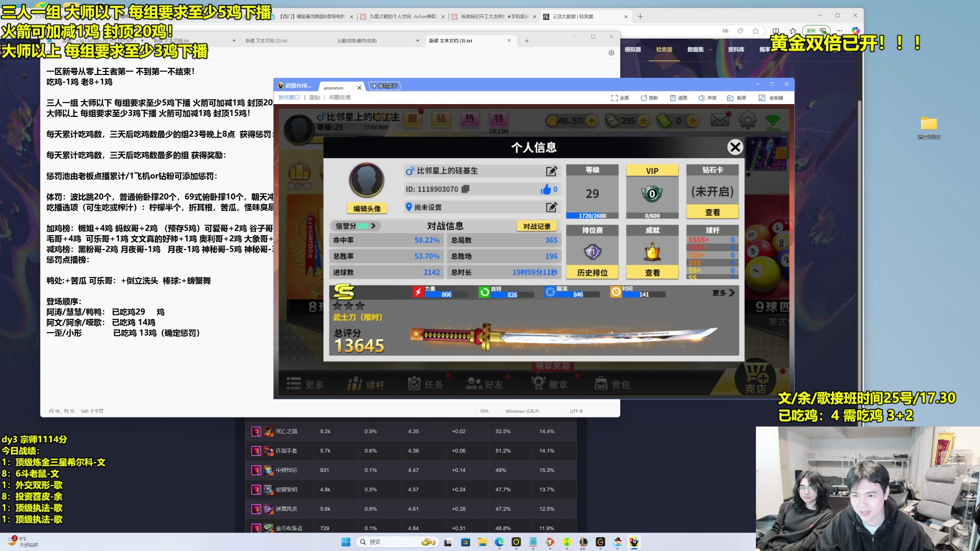Toggle 声音 sound in game toolbar
Image resolution: width=980 pixels, height=551 pixels.
coord(707,98)
